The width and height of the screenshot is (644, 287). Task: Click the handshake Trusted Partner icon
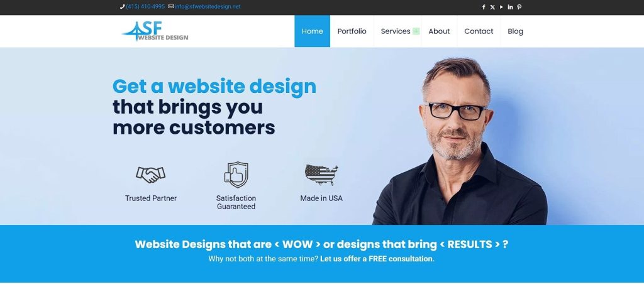[151, 175]
